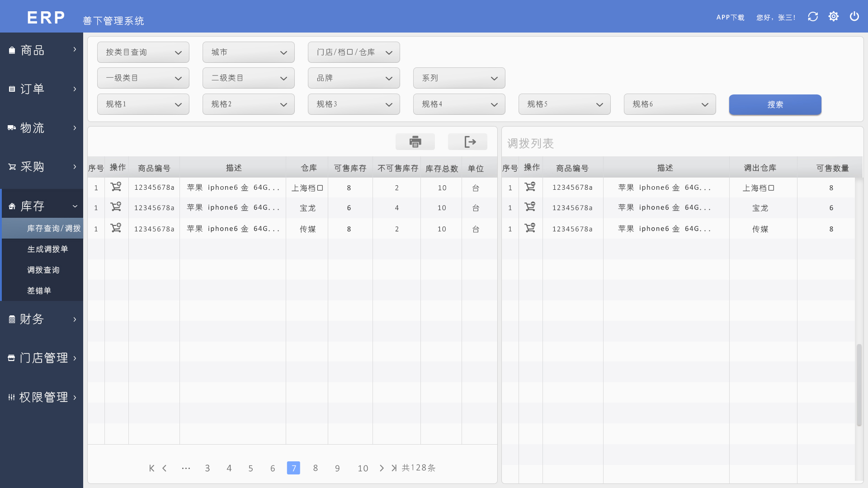Screen dimensions: 868x488
Task: Open the 商品 section in the sidebar
Action: 31,50
